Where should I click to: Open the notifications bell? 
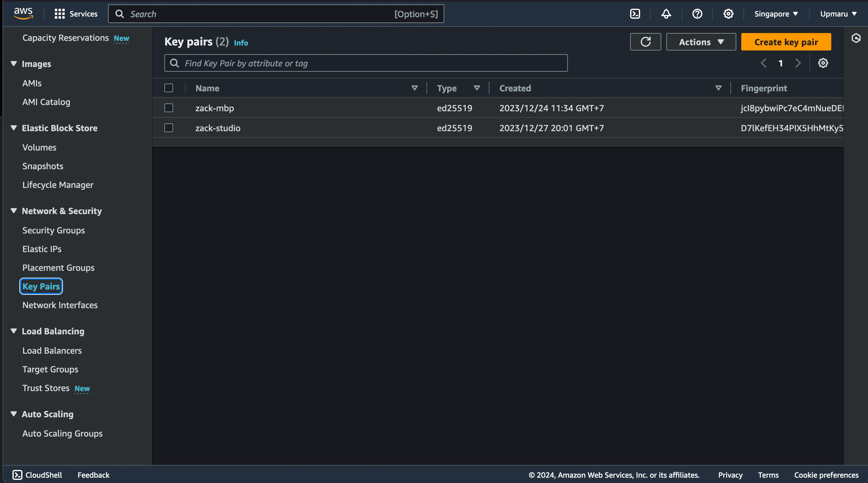click(666, 14)
